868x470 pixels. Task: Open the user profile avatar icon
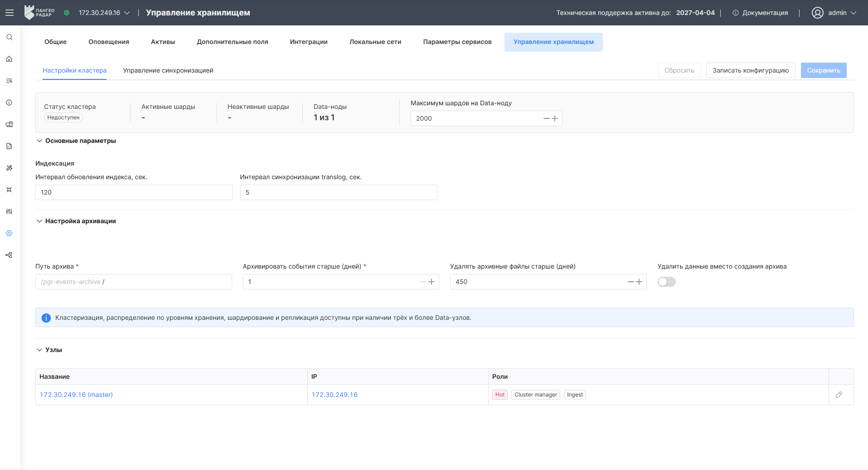(818, 13)
